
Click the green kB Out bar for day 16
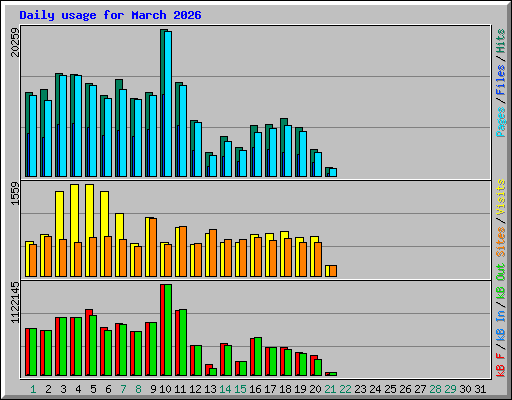click(258, 357)
